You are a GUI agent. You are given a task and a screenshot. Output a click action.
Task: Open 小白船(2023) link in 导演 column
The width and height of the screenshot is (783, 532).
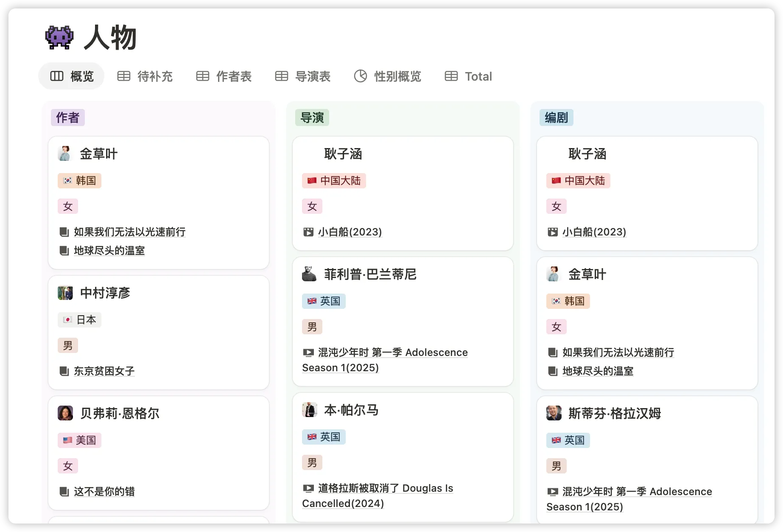350,232
